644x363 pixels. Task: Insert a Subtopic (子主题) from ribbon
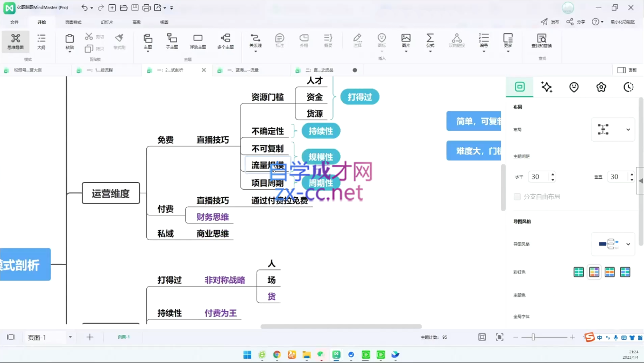pos(172,41)
